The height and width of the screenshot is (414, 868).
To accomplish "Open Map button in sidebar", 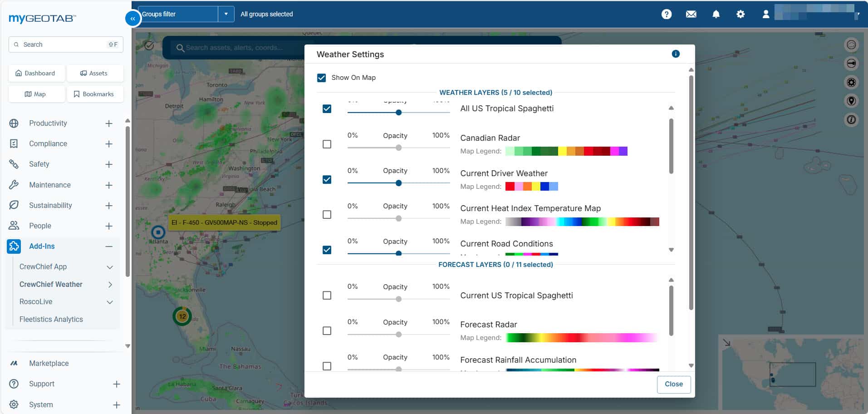I will point(36,94).
